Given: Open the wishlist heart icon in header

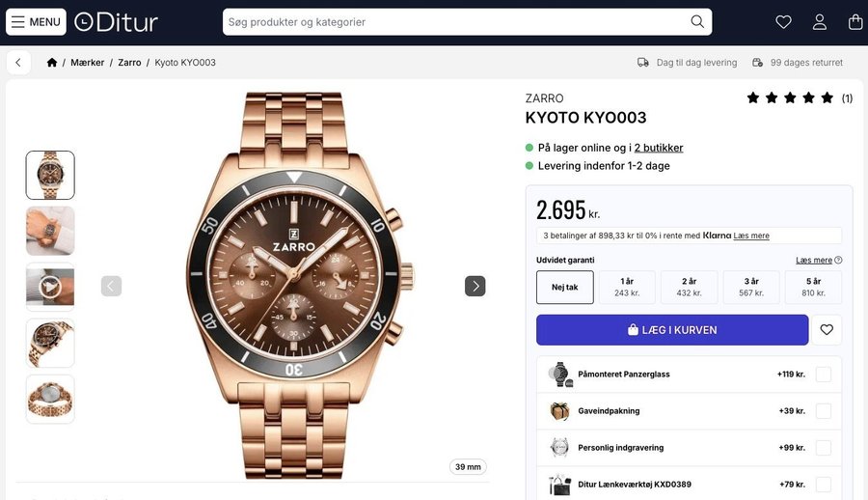Looking at the screenshot, I should [x=783, y=22].
